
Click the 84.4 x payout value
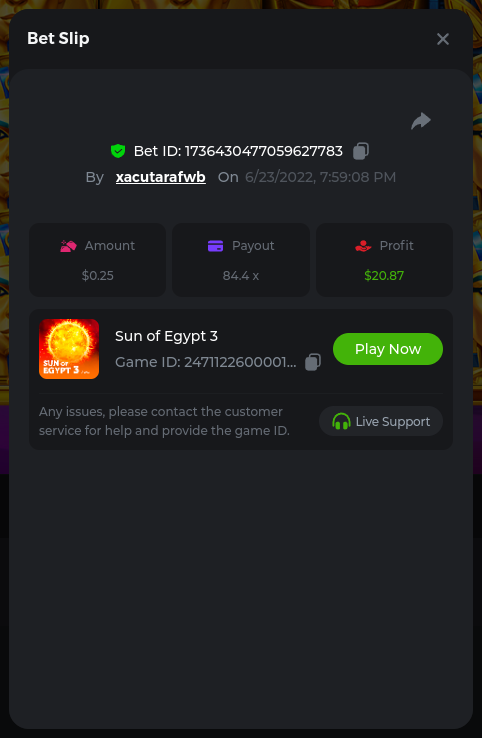pyautogui.click(x=241, y=275)
